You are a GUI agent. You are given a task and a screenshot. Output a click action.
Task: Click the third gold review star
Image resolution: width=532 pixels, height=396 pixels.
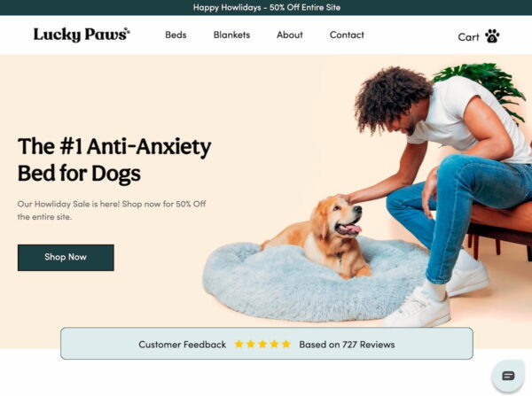[x=262, y=344]
